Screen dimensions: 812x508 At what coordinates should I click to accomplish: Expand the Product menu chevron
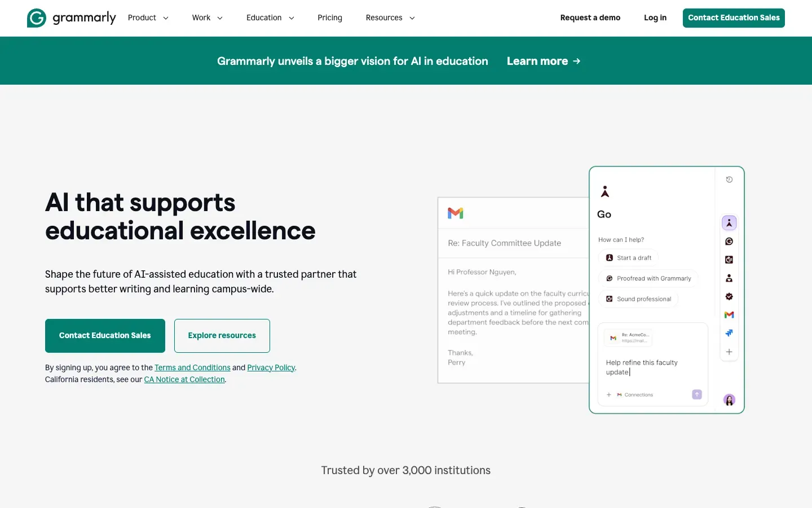[166, 18]
